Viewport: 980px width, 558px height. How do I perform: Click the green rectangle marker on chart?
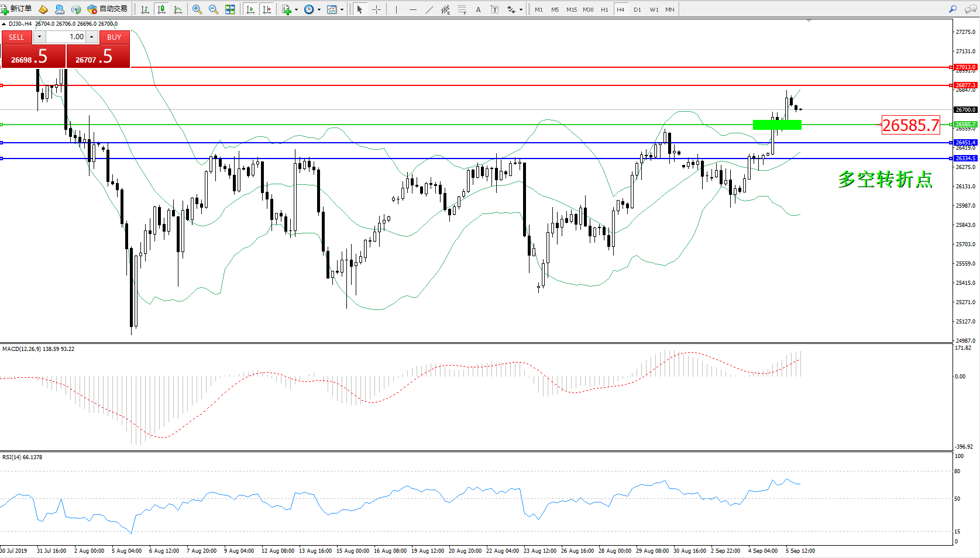[776, 125]
